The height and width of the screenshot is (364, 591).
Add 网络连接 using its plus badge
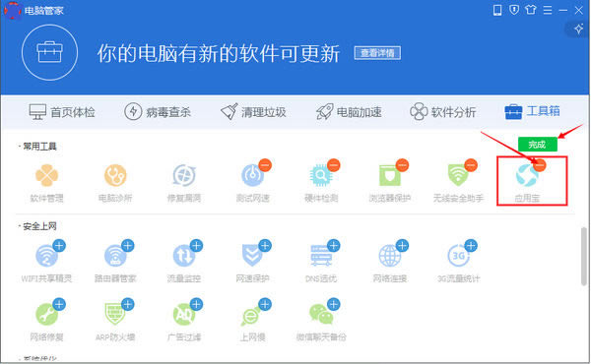click(x=402, y=245)
